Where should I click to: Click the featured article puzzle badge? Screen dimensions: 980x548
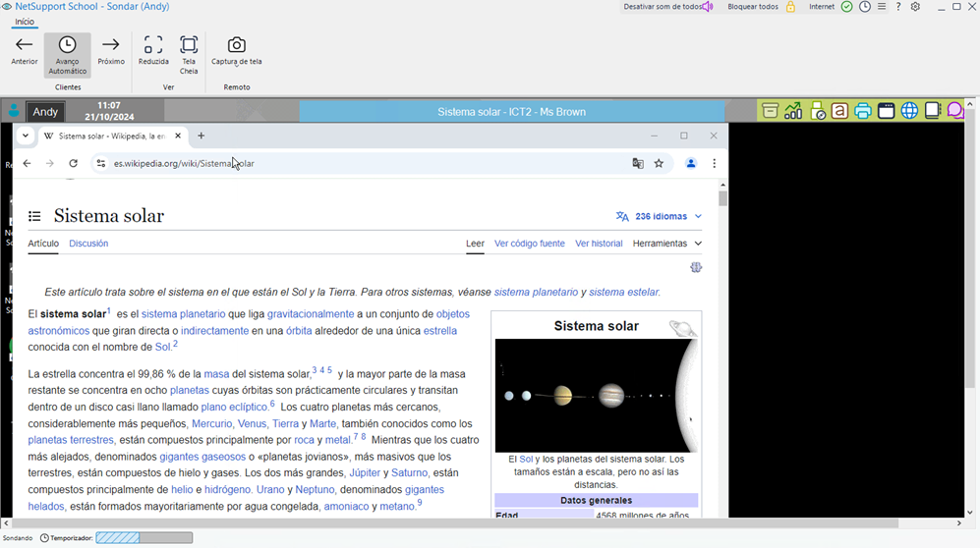coord(696,267)
